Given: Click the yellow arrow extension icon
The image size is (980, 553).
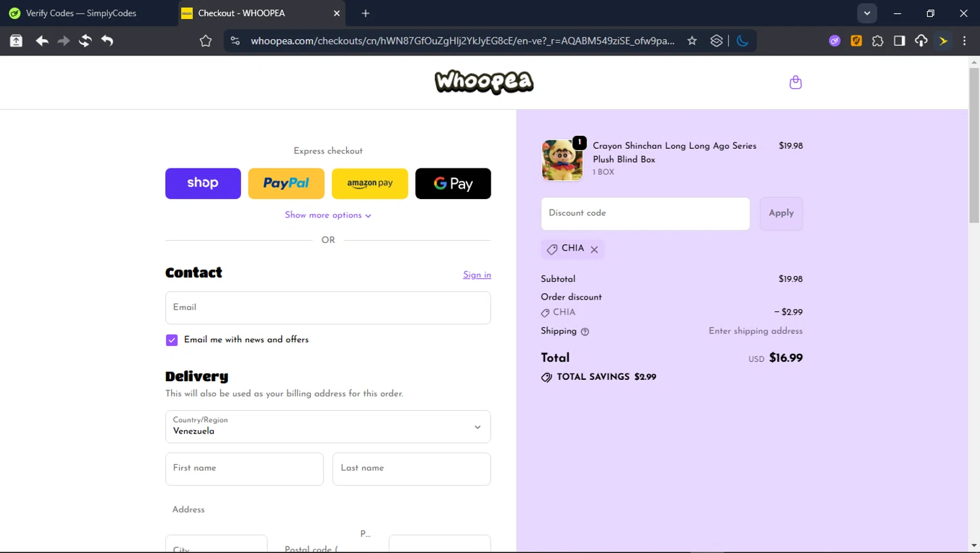Looking at the screenshot, I should coord(943,40).
